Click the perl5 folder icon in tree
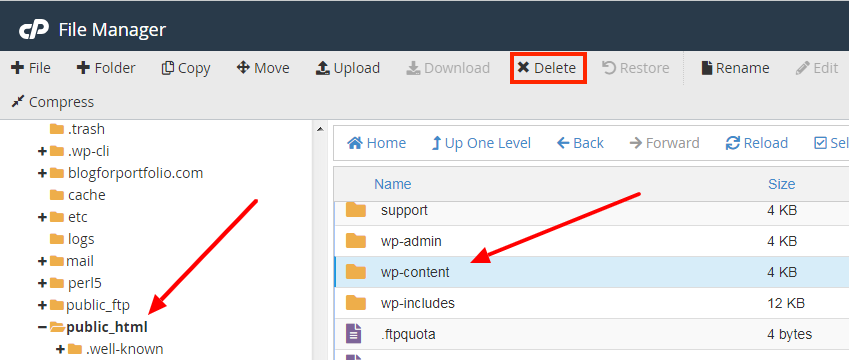 pos(57,283)
